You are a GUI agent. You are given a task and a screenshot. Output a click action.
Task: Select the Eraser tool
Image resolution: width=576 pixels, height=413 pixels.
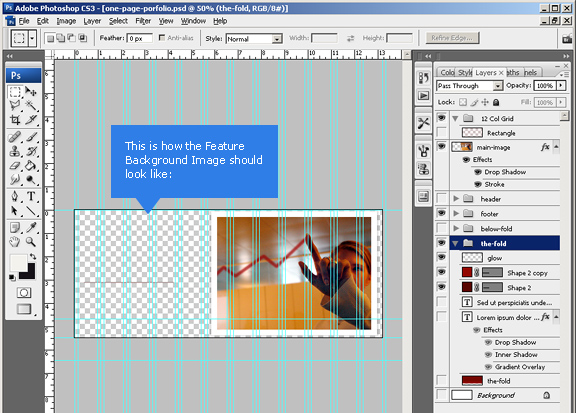pyautogui.click(x=15, y=166)
